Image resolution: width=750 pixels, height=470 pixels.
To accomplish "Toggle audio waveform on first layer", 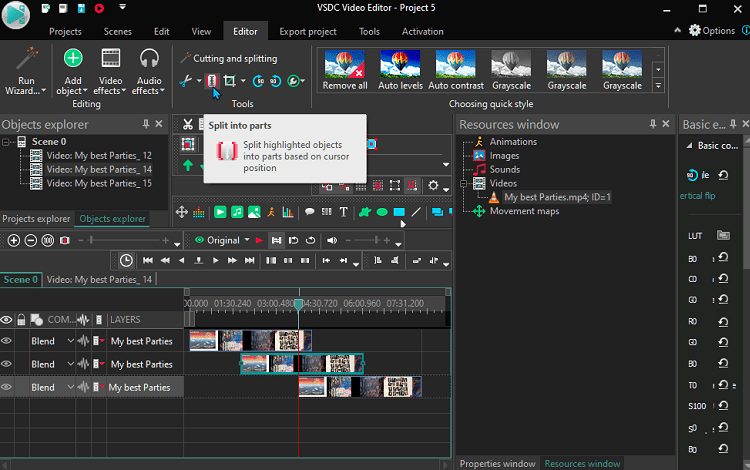I will 83,341.
